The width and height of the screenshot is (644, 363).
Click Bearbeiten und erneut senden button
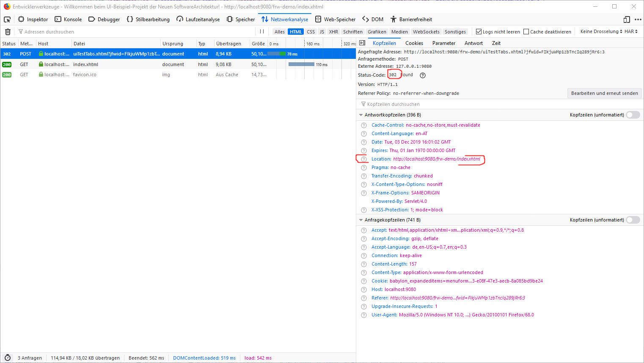[x=604, y=93]
